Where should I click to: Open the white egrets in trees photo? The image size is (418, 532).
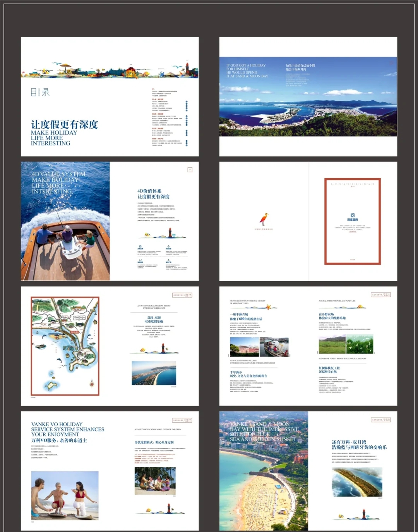click(360, 345)
